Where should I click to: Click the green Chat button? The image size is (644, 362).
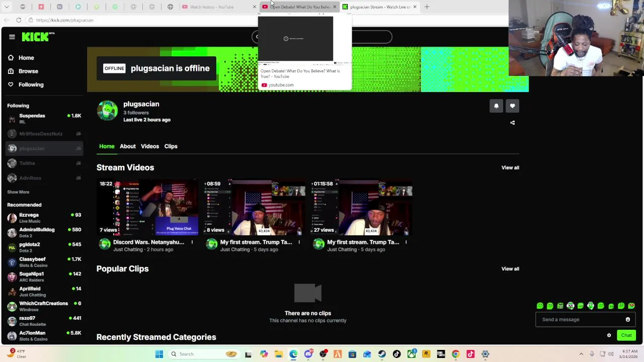[x=626, y=335]
